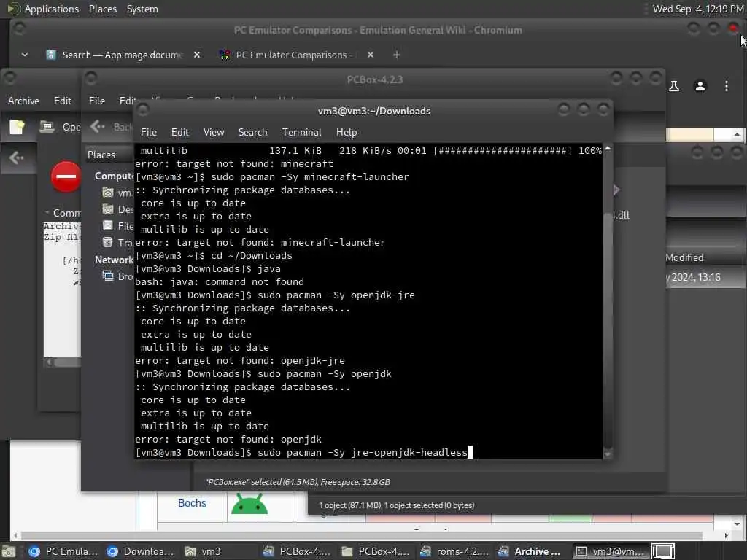Viewport: 747px width, 560px height.
Task: Open the Places menu in the top panel
Action: pyautogui.click(x=102, y=9)
